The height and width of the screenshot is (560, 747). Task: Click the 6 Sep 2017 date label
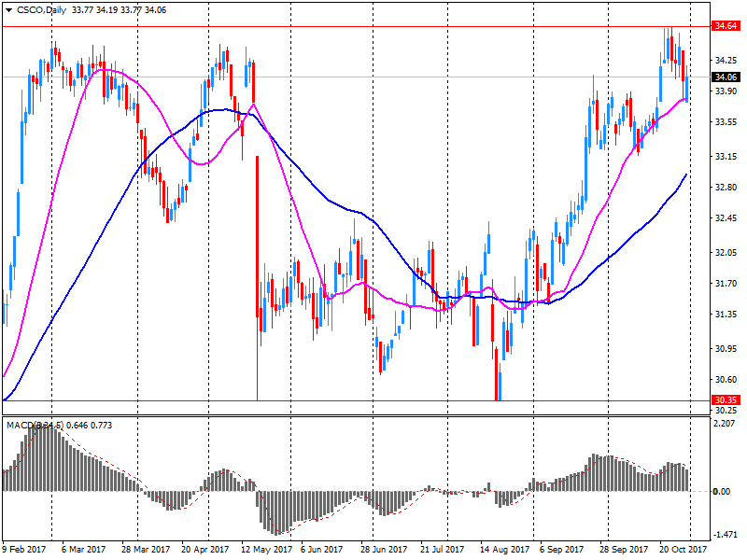tap(561, 549)
